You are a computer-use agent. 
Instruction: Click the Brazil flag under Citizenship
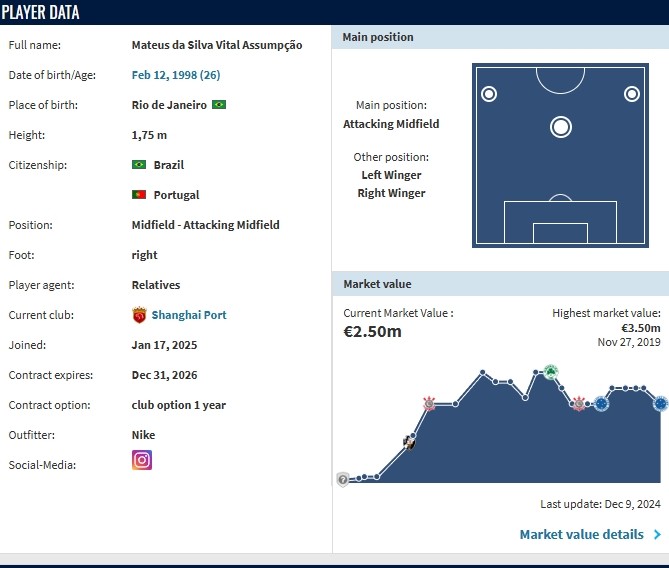pos(139,165)
